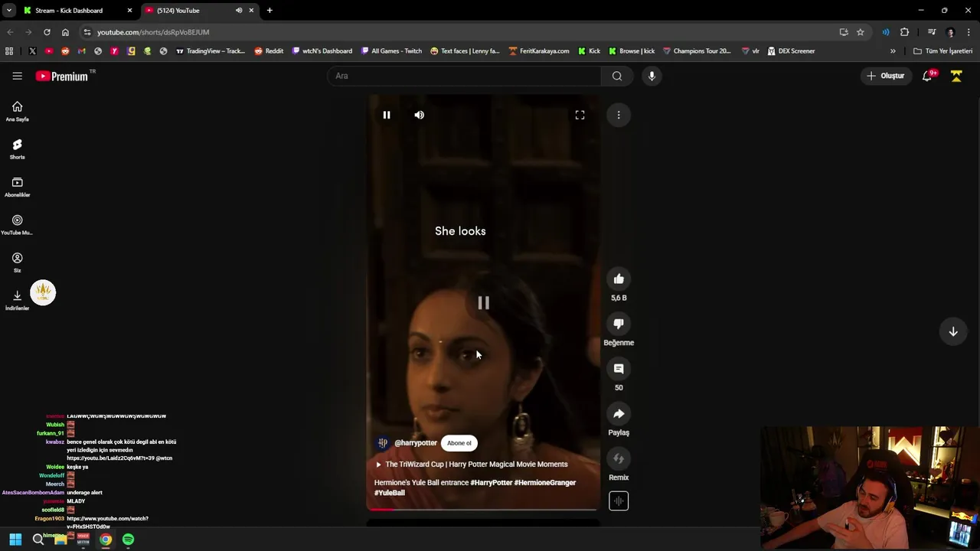Open Reddit bookmark
980x551 pixels.
[x=269, y=51]
